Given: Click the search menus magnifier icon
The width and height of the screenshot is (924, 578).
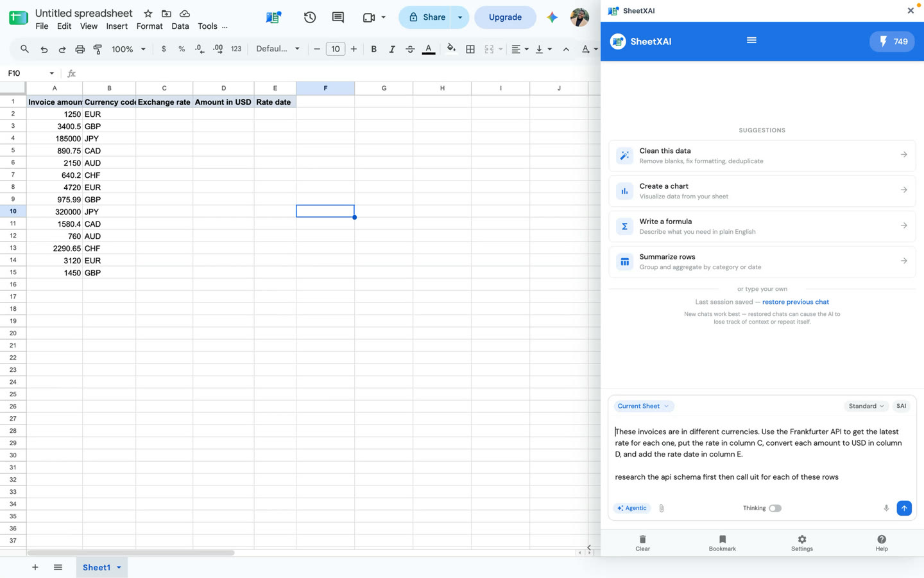Looking at the screenshot, I should tap(24, 49).
